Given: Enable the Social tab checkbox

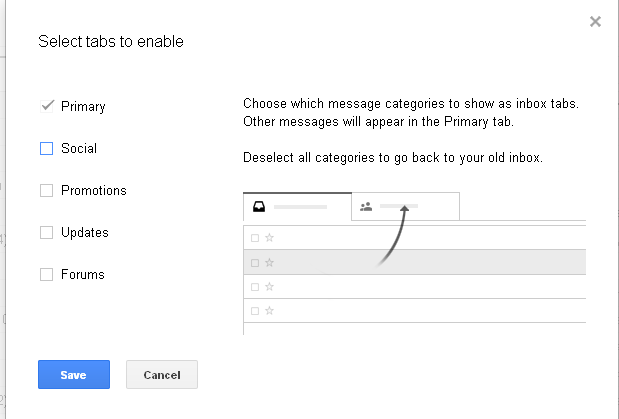Looking at the screenshot, I should pos(47,148).
